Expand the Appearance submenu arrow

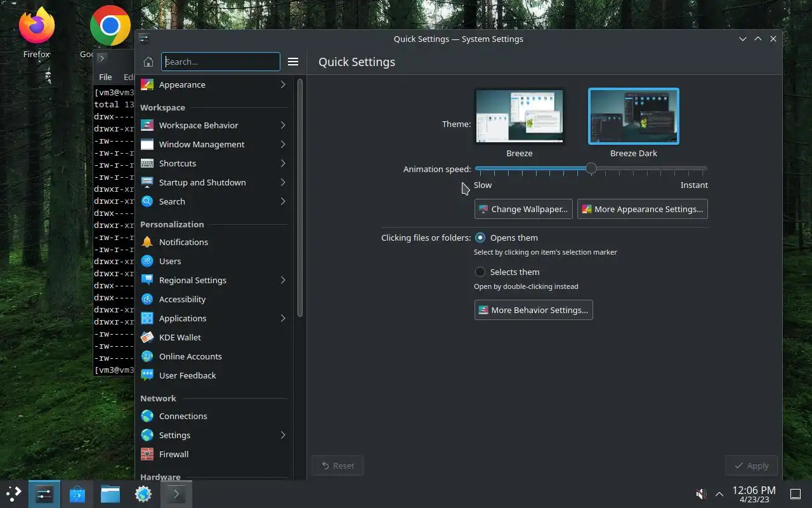283,84
